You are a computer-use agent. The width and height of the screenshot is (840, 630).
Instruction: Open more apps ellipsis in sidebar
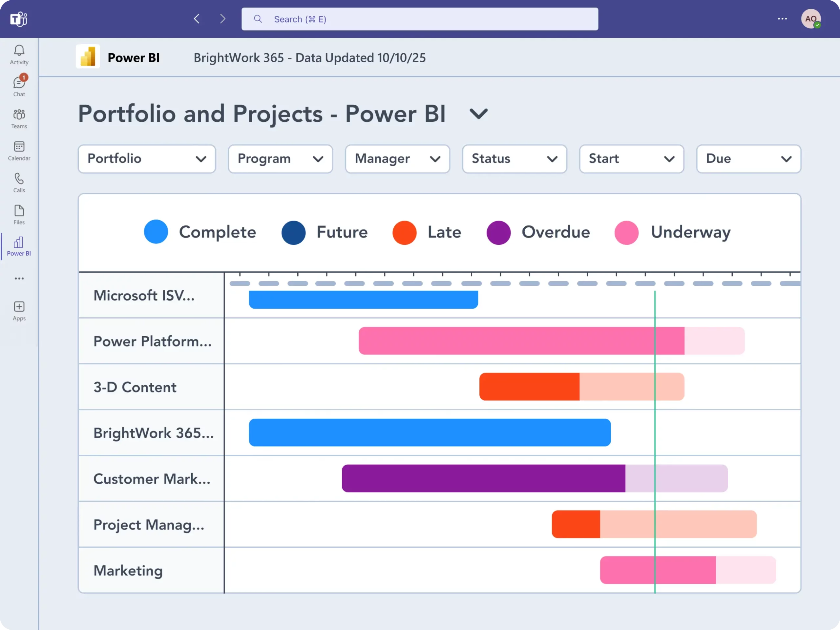pyautogui.click(x=19, y=278)
